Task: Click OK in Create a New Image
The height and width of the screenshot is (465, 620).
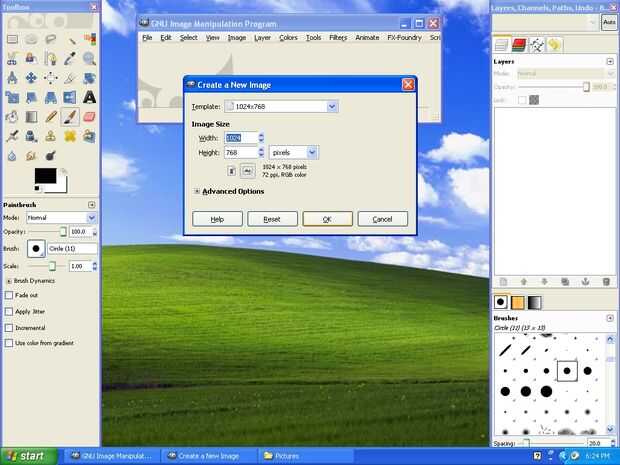Action: 327,219
